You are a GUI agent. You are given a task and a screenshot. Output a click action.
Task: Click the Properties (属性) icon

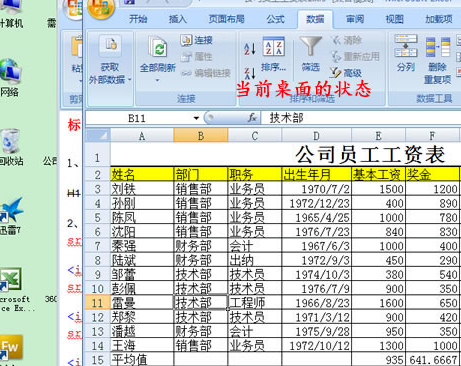pyautogui.click(x=186, y=57)
